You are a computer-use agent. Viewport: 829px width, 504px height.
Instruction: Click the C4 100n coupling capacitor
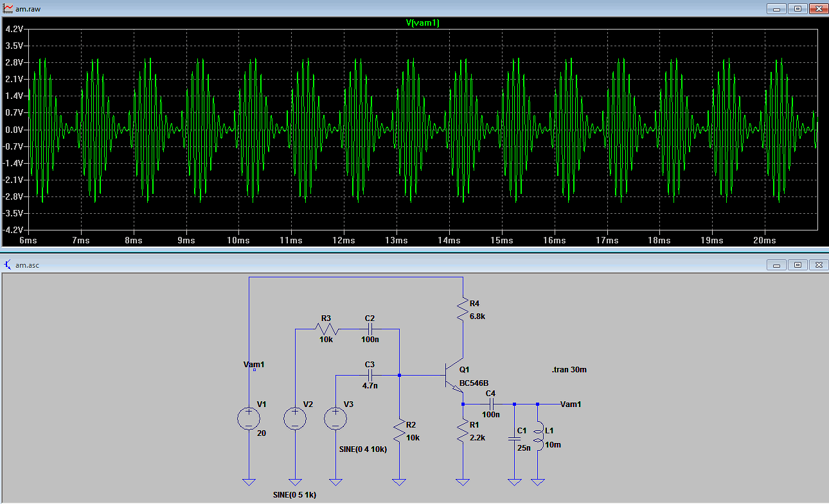[491, 404]
